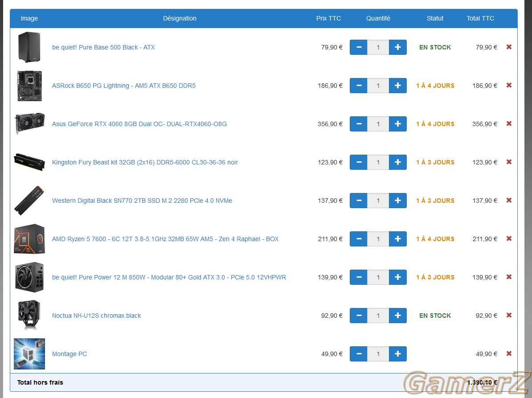Remove ASRock B650 PG Lightning from cart

click(509, 85)
